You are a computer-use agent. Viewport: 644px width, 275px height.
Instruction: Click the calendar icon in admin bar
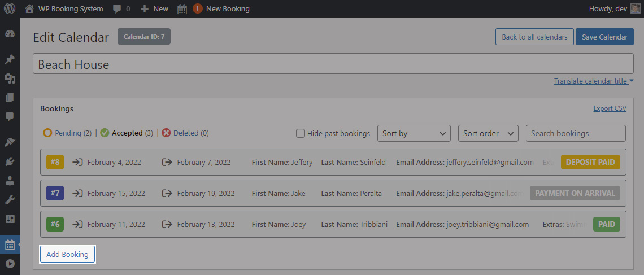coord(182,8)
